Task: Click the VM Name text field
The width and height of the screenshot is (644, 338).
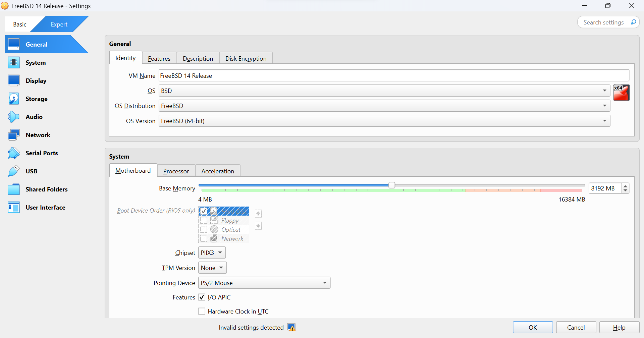Action: click(x=394, y=76)
